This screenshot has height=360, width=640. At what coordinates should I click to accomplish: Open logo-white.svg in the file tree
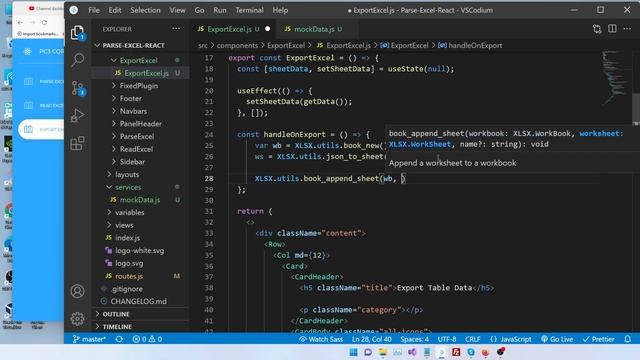click(x=139, y=250)
